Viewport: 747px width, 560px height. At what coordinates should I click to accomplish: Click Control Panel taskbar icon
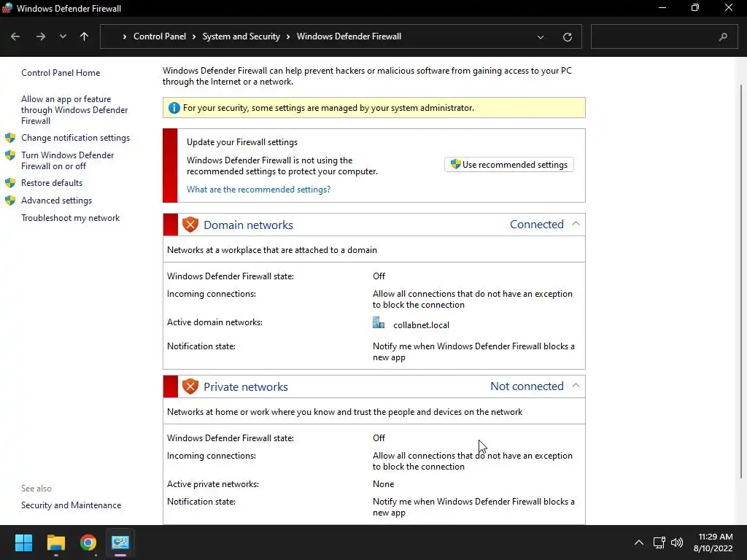pyautogui.click(x=120, y=542)
